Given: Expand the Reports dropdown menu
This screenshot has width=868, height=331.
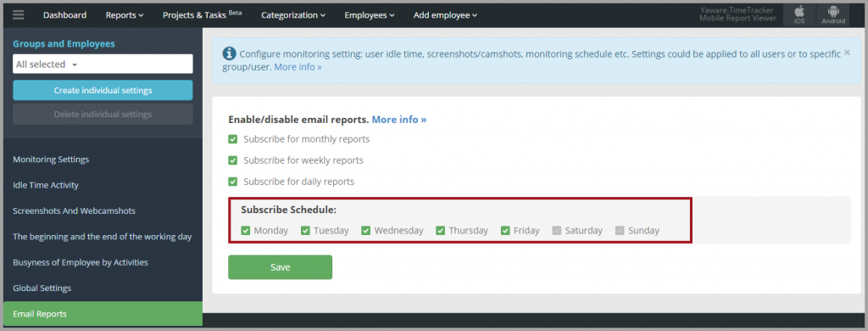Looking at the screenshot, I should (x=125, y=15).
